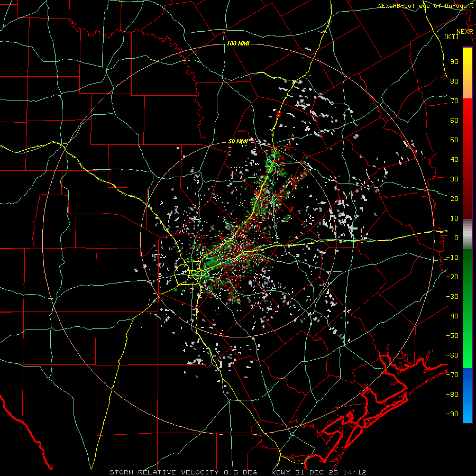Viewport: 476px width, 476px height.
Task: Click the -80 value on the velocity scale
Action: click(452, 395)
